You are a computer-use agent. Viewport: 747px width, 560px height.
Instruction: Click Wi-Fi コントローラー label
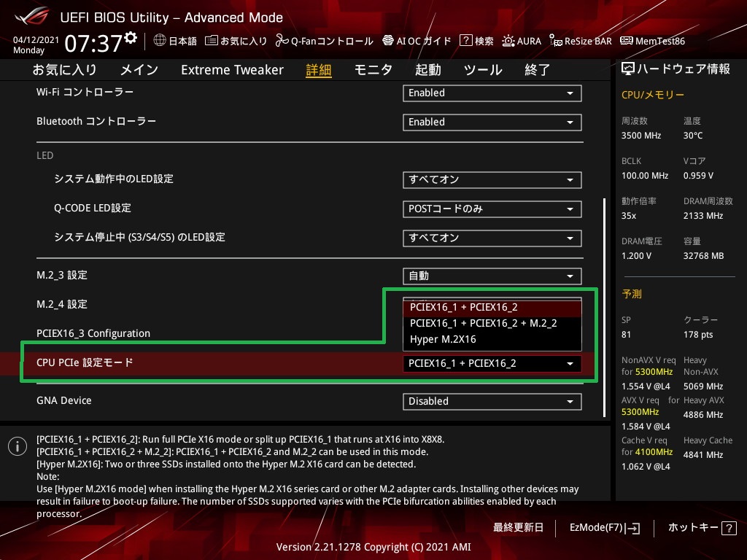coord(85,92)
